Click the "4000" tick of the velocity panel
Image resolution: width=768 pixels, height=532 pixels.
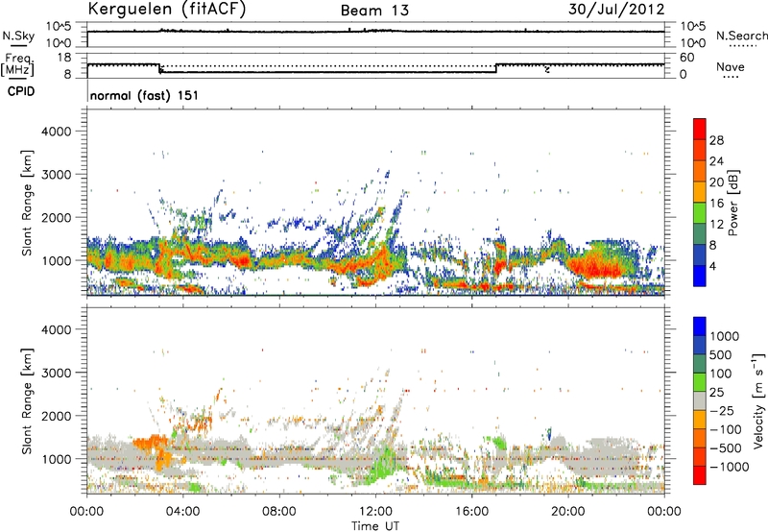57,329
